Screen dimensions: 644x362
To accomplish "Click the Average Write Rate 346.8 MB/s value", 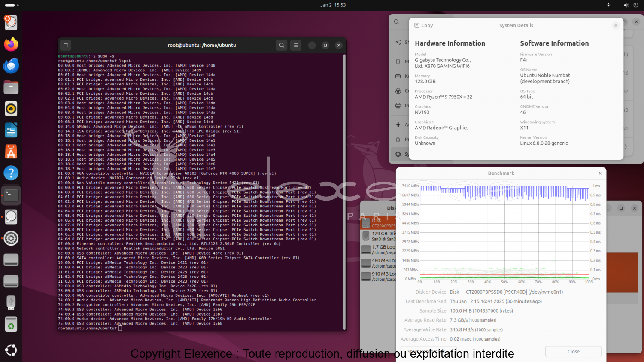I will coord(476,329).
